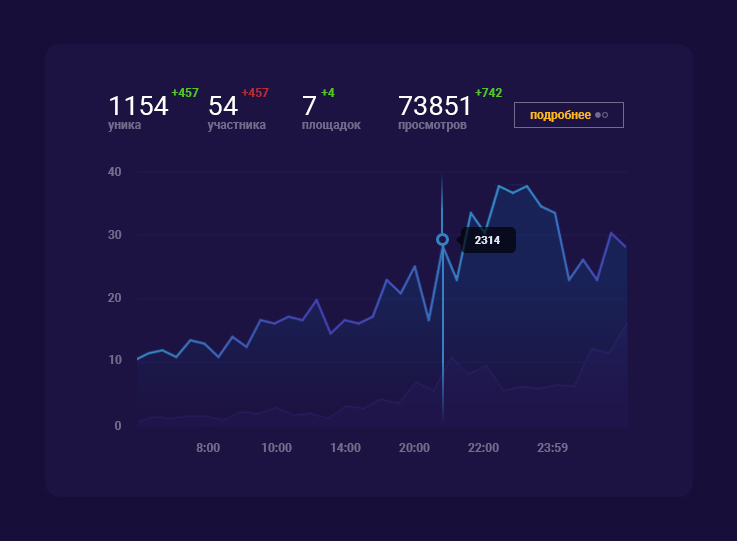Select the 1154 уника statistic
The image size is (737, 541).
(138, 112)
